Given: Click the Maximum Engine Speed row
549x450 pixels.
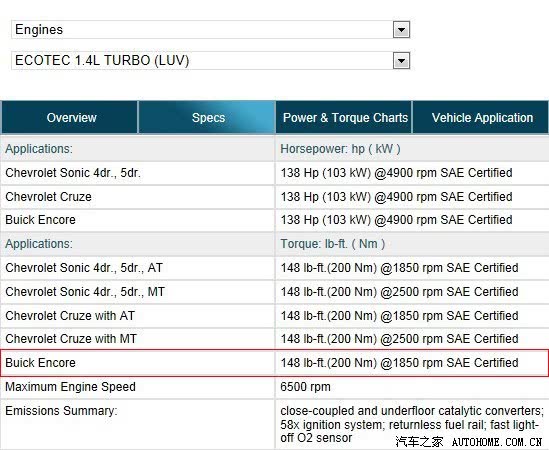Looking at the screenshot, I should click(274, 387).
